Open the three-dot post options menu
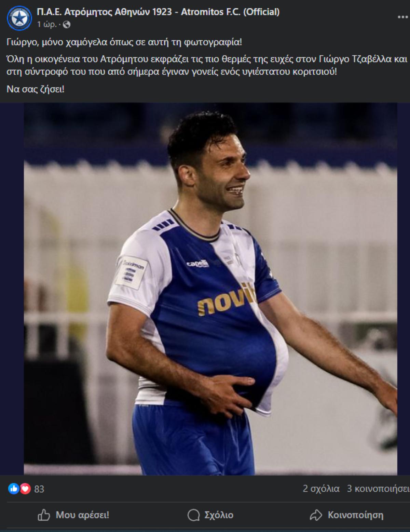410x532 pixels. point(403,17)
